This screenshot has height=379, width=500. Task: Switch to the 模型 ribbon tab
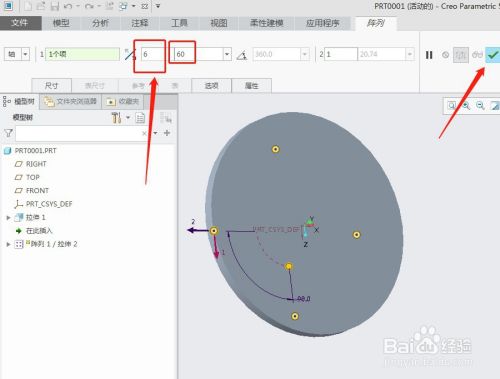(x=61, y=23)
